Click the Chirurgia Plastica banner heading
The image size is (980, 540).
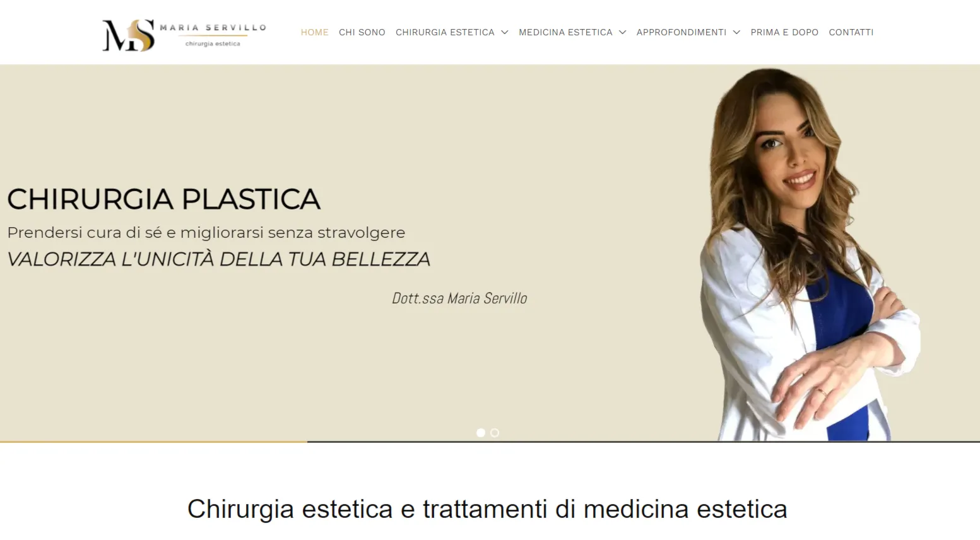coord(163,199)
